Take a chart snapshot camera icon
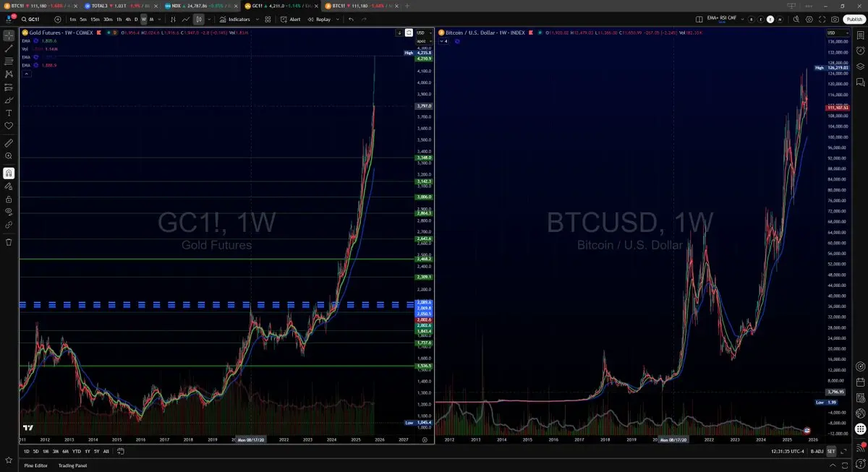868x472 pixels. point(835,19)
